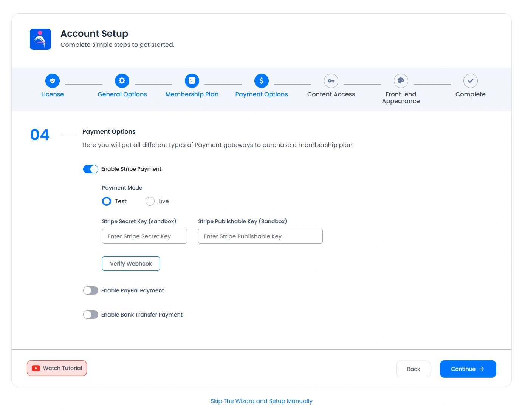
Task: Go to the Content Access step
Action: click(331, 94)
